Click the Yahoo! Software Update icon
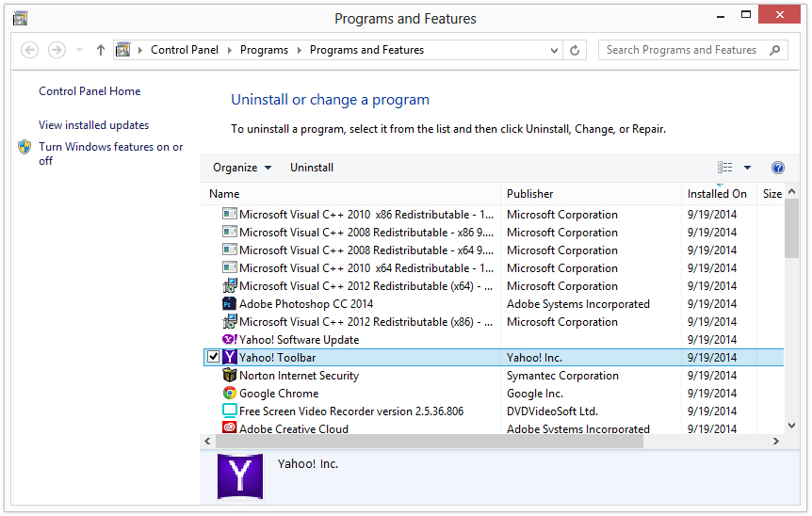This screenshot has height=516, width=812. [230, 340]
